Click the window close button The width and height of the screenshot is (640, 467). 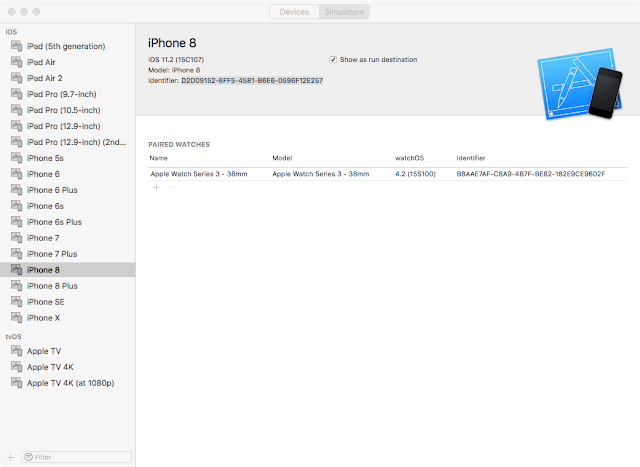tap(12, 12)
